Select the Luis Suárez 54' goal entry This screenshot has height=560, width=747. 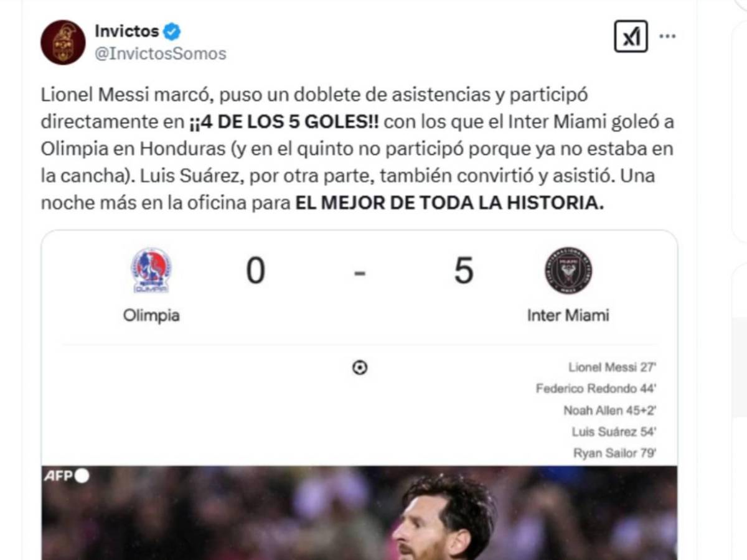tap(614, 432)
